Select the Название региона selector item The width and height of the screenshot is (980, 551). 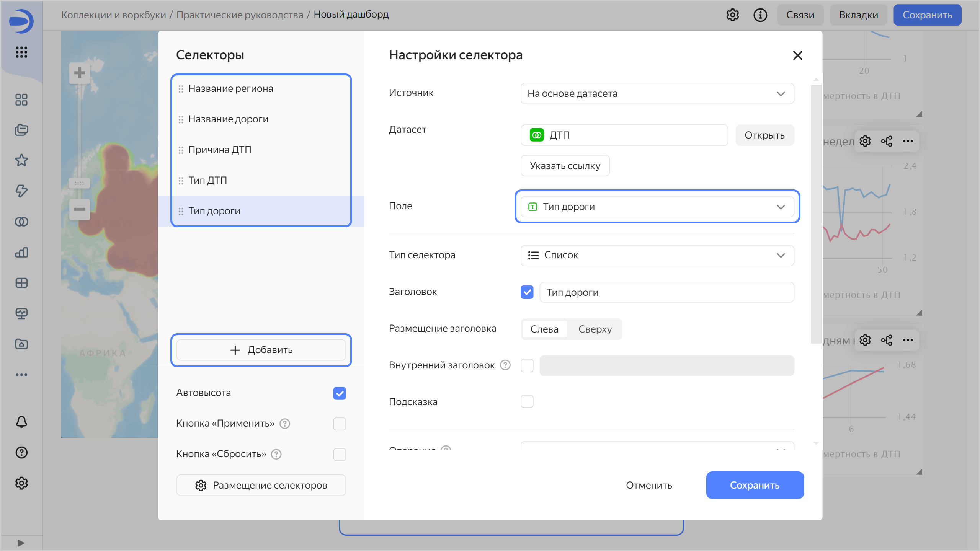click(231, 89)
